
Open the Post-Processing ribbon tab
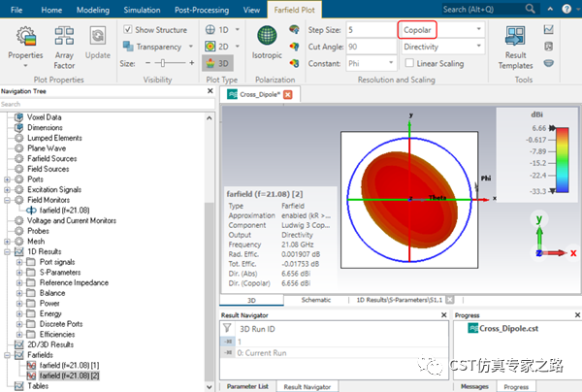point(204,9)
